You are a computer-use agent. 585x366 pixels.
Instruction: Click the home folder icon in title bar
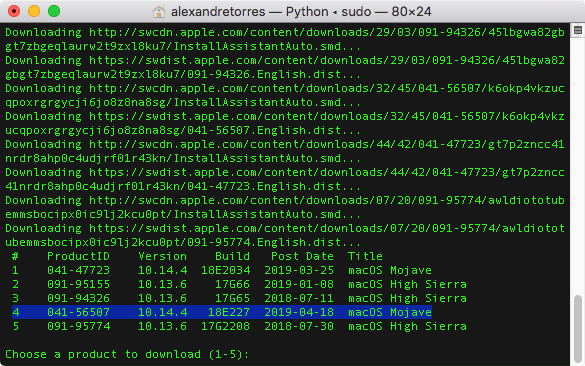pyautogui.click(x=159, y=12)
